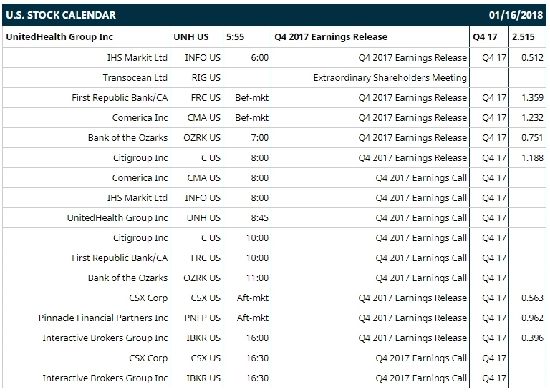The image size is (550, 392).
Task: Click C US ticker in the 10:00 row
Action: [211, 238]
